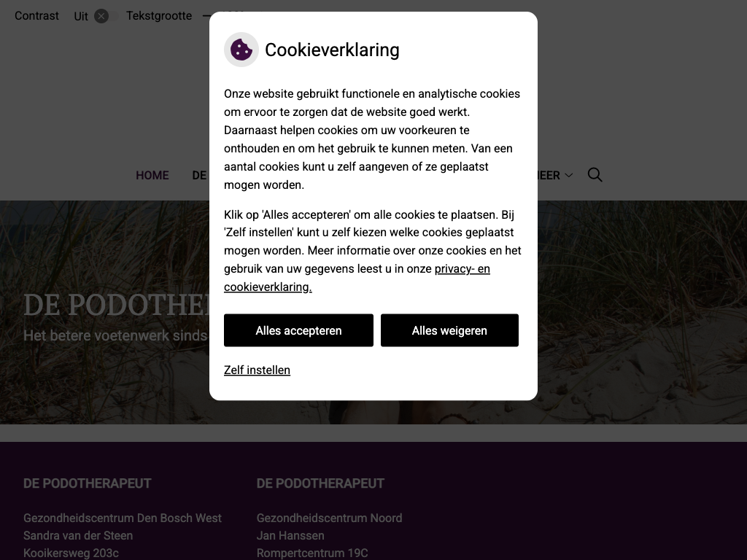Click Gezondheidscentrum Den Bosch West text
Screen dimensions: 747x560
coord(123,518)
